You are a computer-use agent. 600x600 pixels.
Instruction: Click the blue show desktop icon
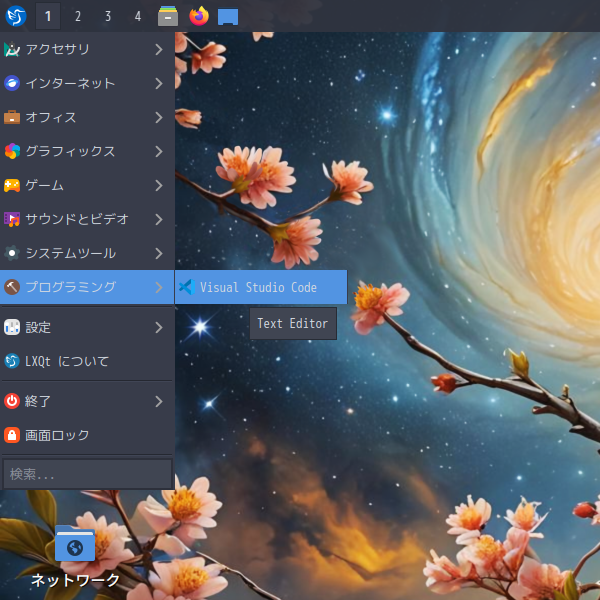pyautogui.click(x=228, y=17)
